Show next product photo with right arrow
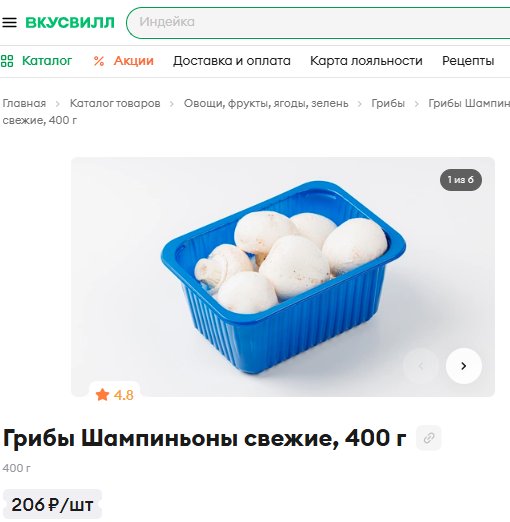The image size is (510, 522). (463, 366)
